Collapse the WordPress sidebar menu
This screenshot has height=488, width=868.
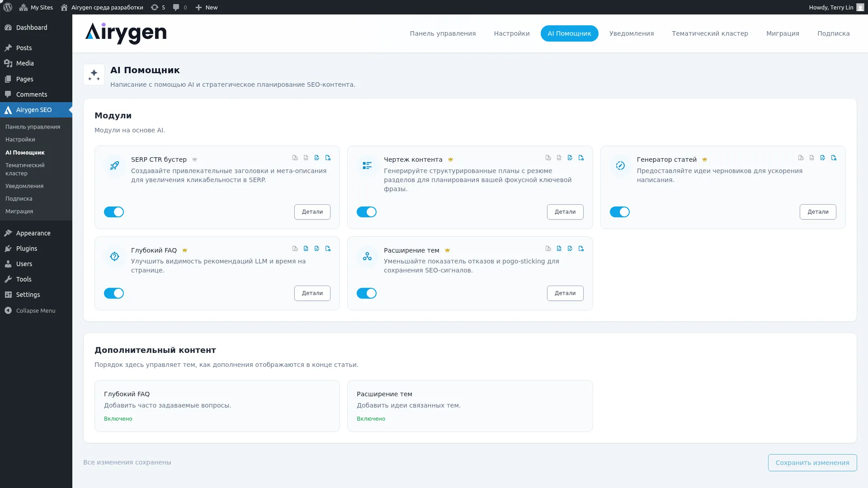36,310
